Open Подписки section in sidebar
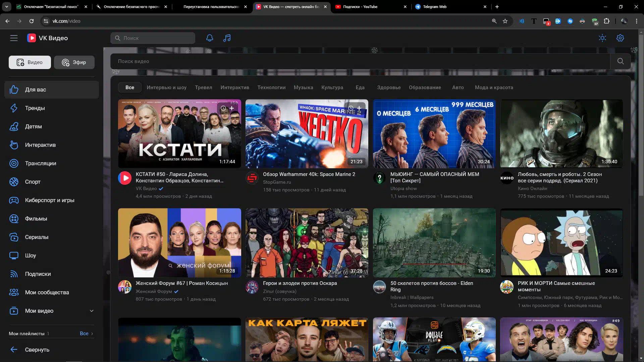 [52, 274]
